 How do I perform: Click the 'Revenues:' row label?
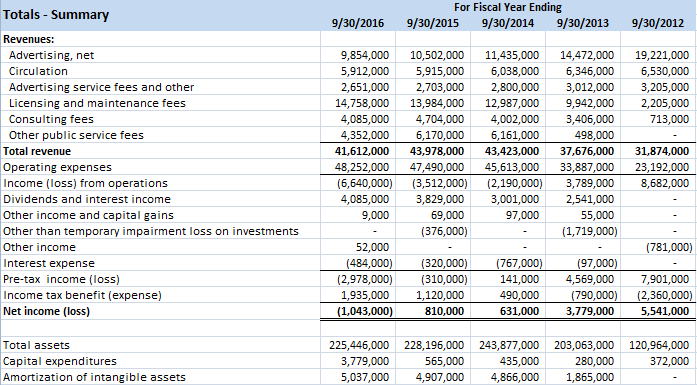click(29, 39)
